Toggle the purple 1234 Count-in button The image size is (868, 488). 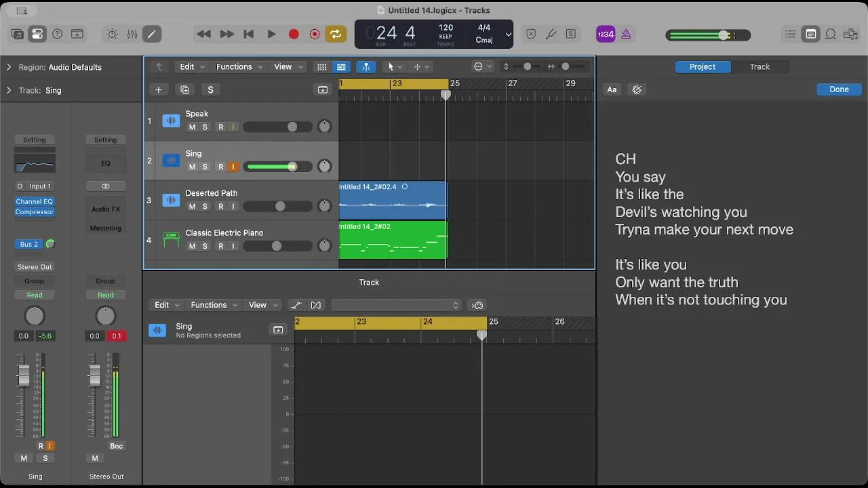pyautogui.click(x=606, y=34)
